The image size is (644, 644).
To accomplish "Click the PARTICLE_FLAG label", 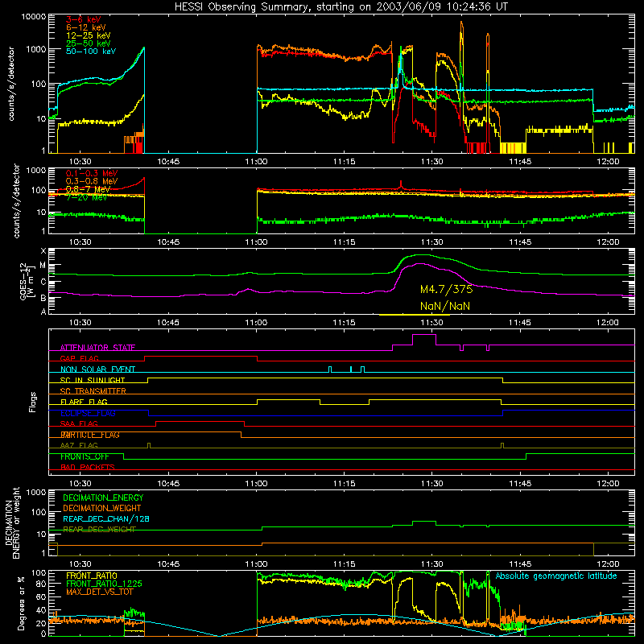I will point(90,435).
